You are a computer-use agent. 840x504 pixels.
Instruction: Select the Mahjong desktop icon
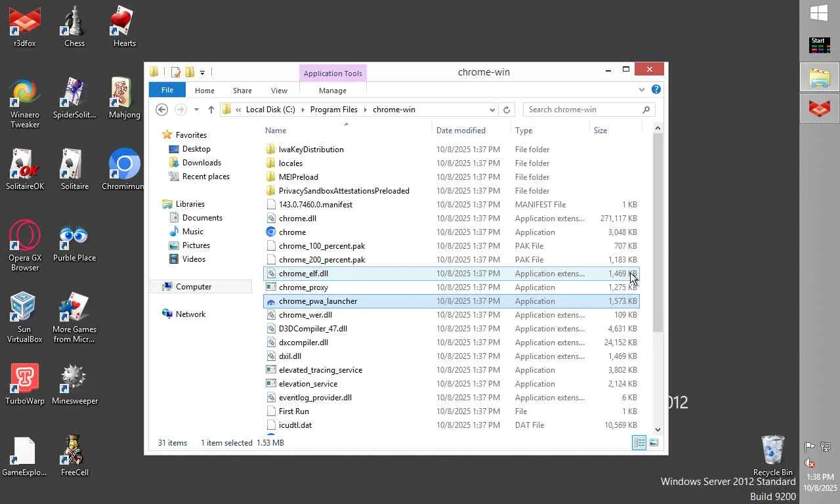point(124,98)
